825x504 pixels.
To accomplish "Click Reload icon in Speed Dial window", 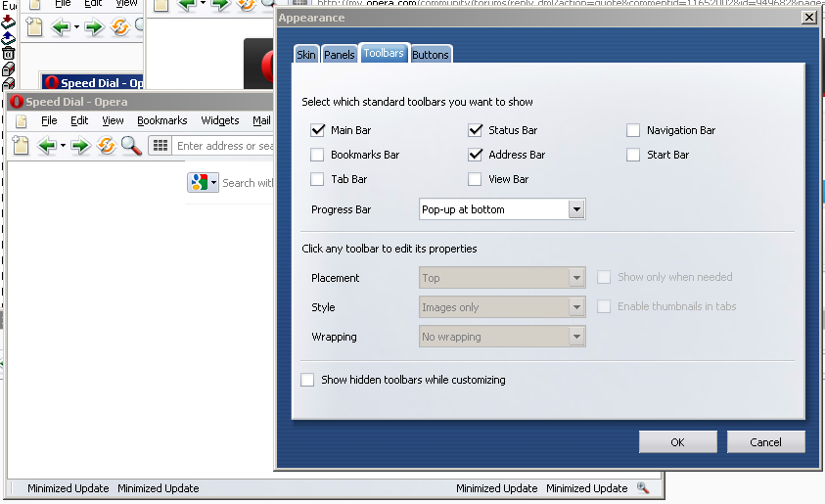I will pos(107,145).
